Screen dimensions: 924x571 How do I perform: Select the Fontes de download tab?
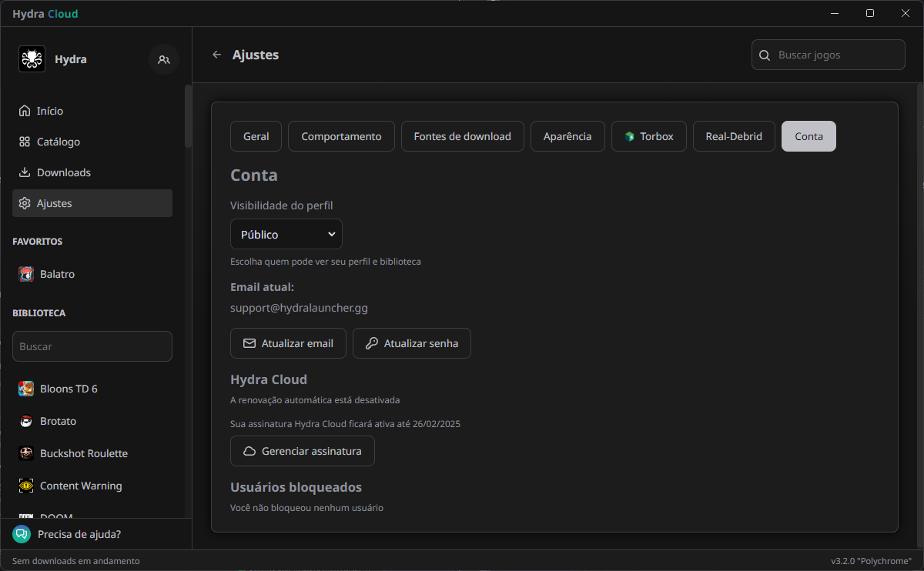click(462, 136)
